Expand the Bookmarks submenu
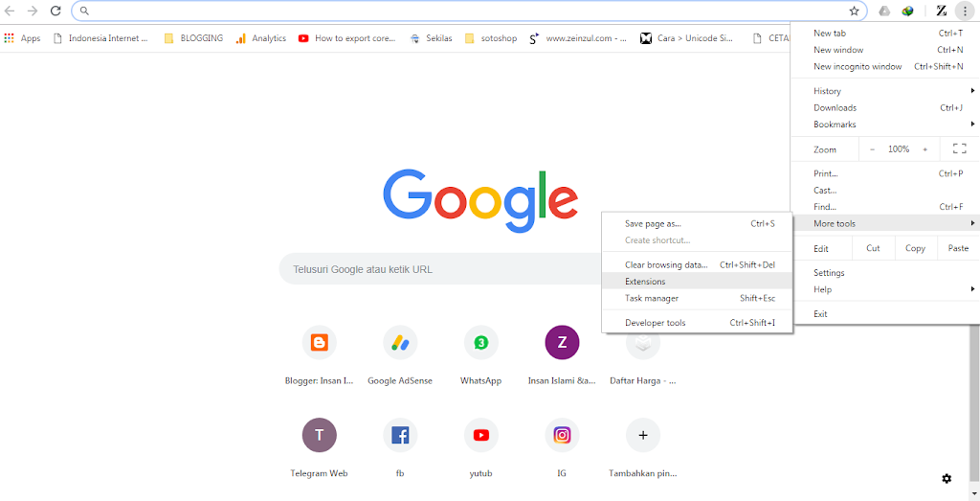The image size is (980, 501). pyautogui.click(x=885, y=124)
